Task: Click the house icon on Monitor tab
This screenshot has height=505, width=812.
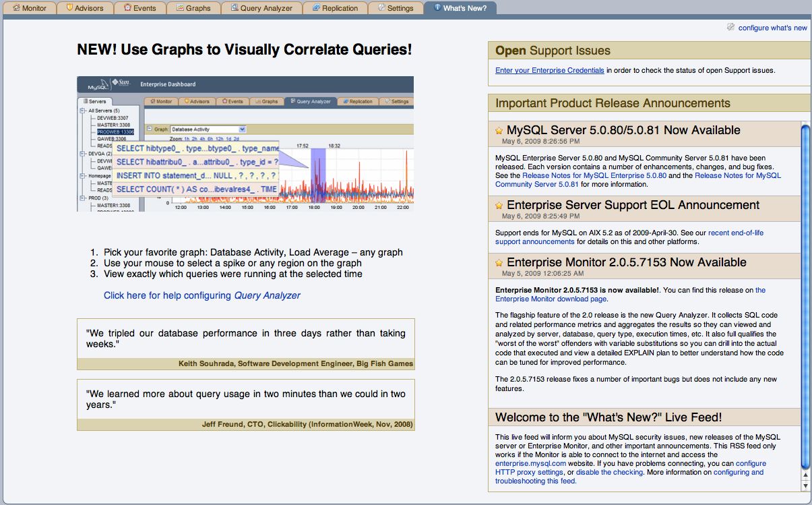Action: click(x=16, y=8)
